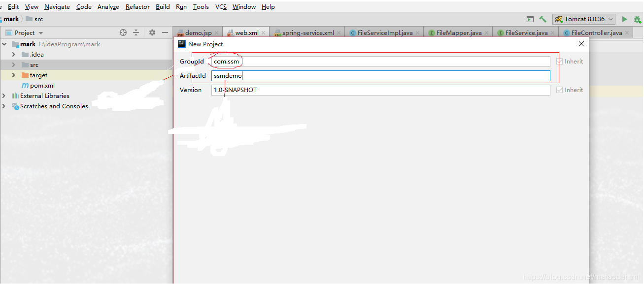
Task: Click the Collapse All icon in Project panel
Action: coord(136,32)
